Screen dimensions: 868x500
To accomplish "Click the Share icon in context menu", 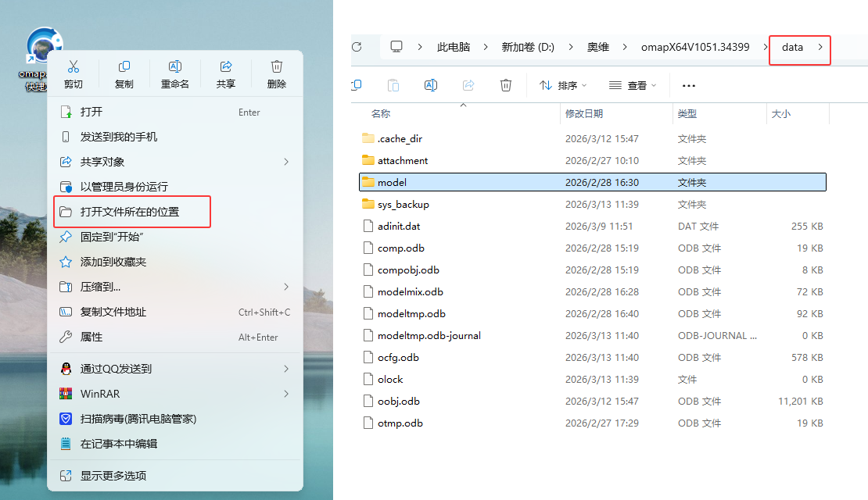I will click(226, 67).
